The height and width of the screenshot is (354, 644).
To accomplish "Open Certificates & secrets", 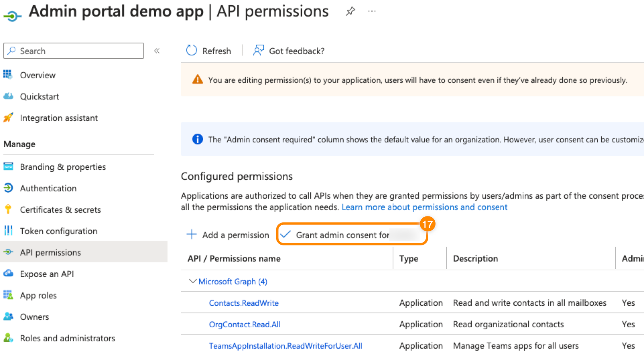I will tap(60, 210).
